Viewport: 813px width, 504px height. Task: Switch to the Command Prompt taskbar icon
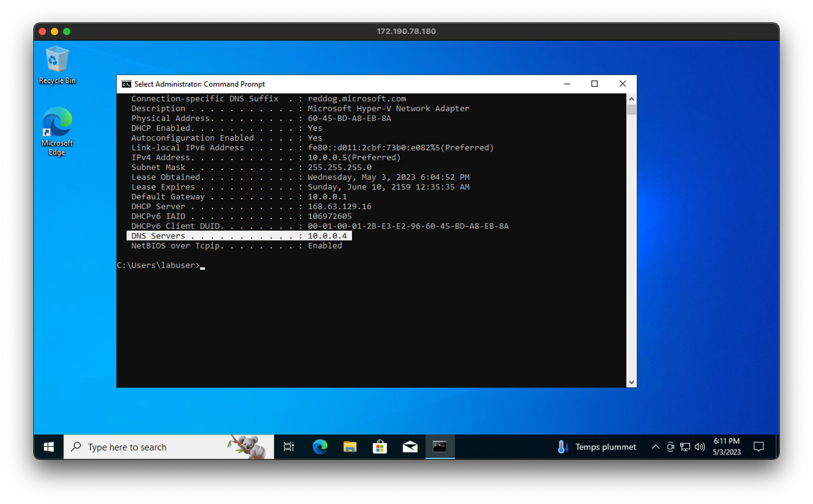pos(440,446)
